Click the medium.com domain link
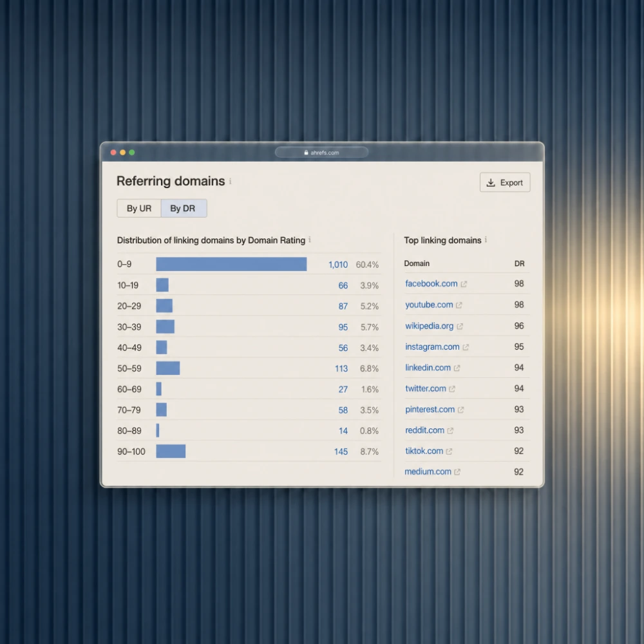Viewport: 644px width, 644px height. pos(428,472)
